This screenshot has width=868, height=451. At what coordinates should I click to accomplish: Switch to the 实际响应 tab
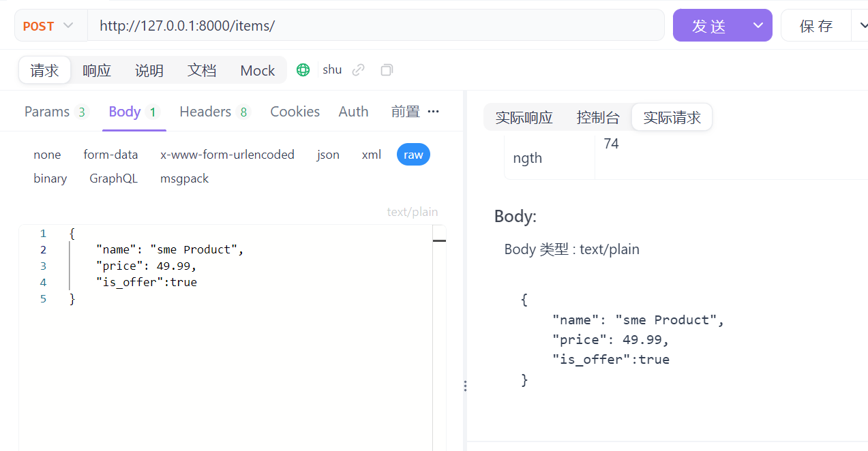click(x=524, y=117)
